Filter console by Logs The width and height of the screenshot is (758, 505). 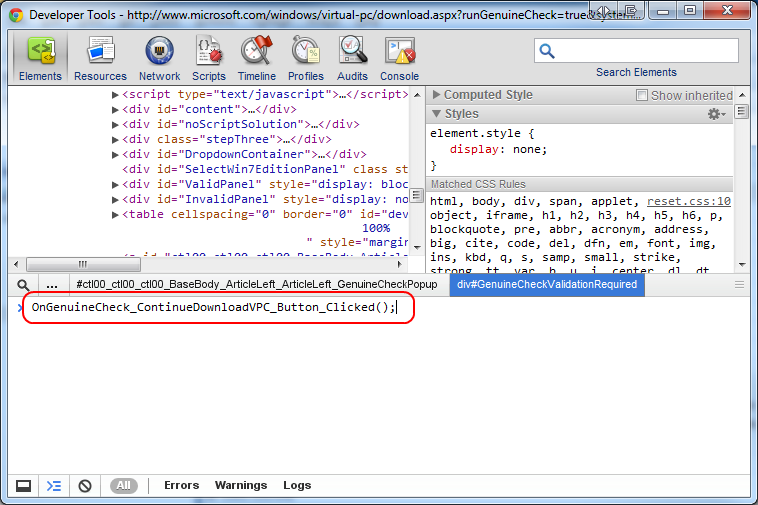pos(297,485)
